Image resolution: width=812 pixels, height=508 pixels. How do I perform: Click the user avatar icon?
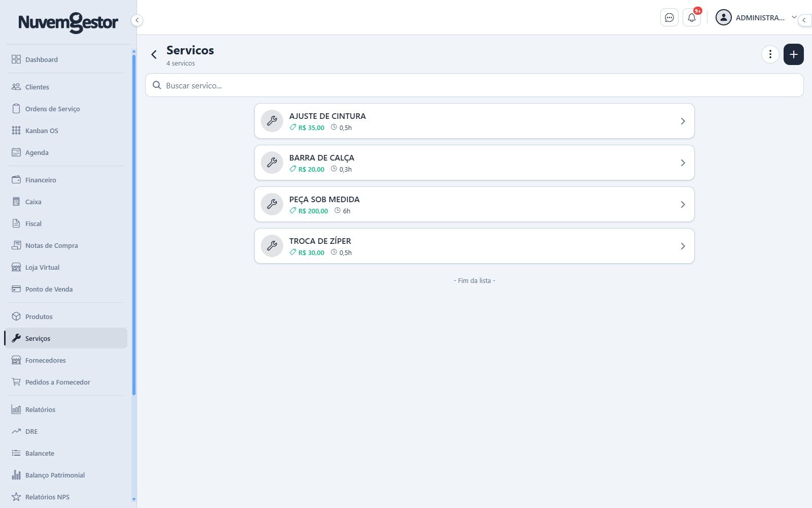click(x=723, y=18)
